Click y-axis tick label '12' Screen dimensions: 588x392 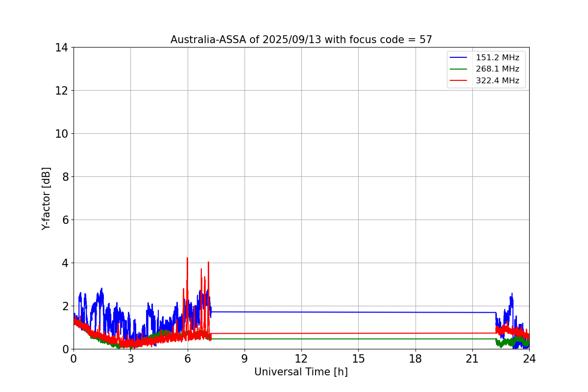coord(61,91)
